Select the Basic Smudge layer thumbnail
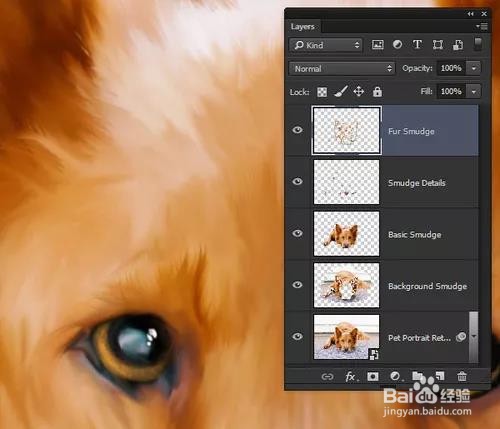 346,233
